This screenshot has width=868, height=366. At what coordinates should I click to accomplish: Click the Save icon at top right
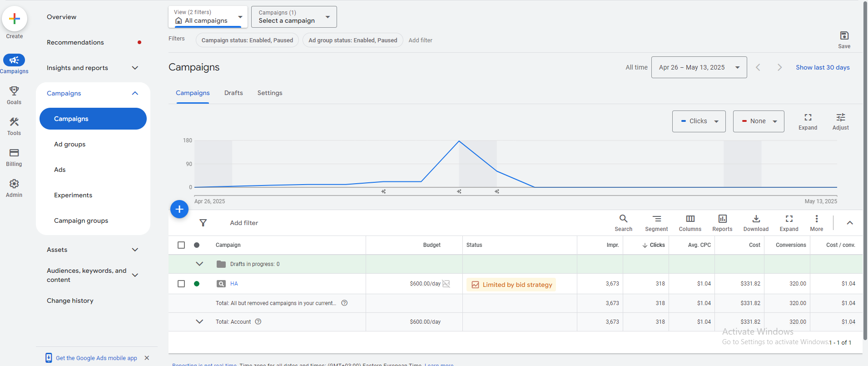(x=844, y=35)
